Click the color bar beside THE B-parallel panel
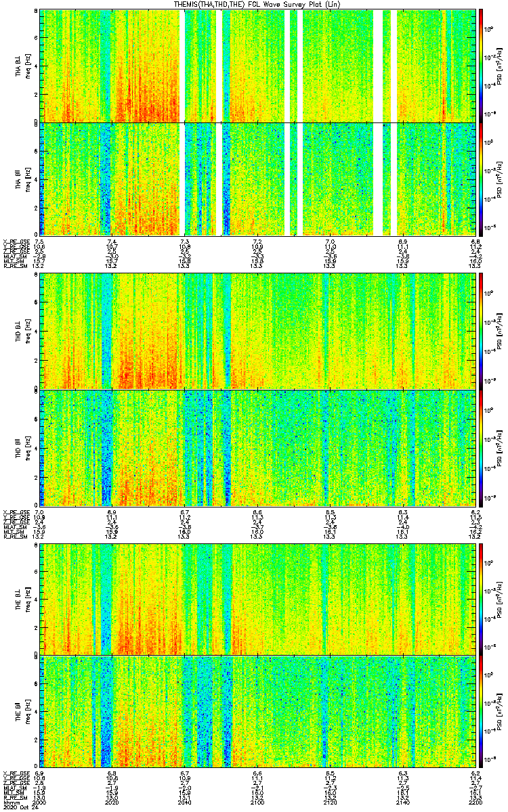508x812 pixels. click(x=482, y=710)
